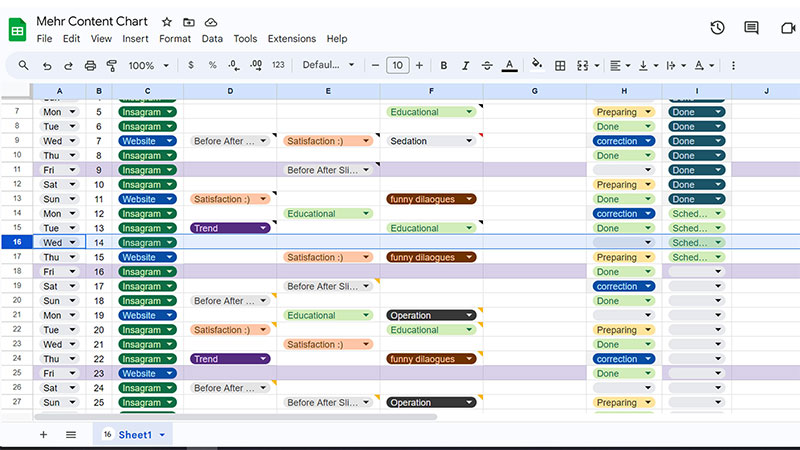The height and width of the screenshot is (450, 800).
Task: Decrease decimal places
Action: click(234, 65)
